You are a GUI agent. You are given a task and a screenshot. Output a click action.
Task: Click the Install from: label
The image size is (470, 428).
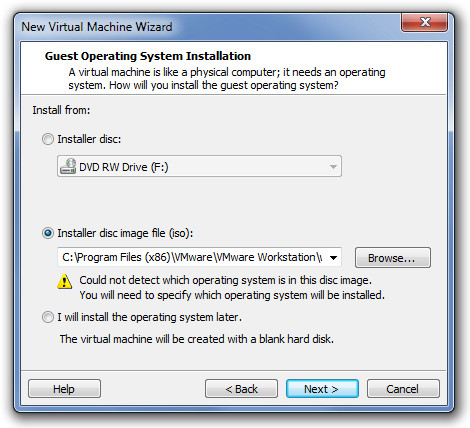pyautogui.click(x=61, y=110)
